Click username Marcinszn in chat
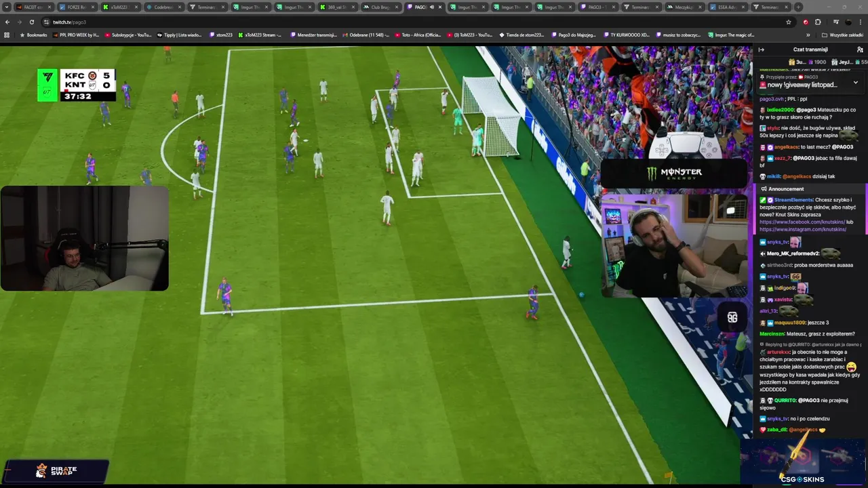Screen dimensions: 868x488 (772, 333)
